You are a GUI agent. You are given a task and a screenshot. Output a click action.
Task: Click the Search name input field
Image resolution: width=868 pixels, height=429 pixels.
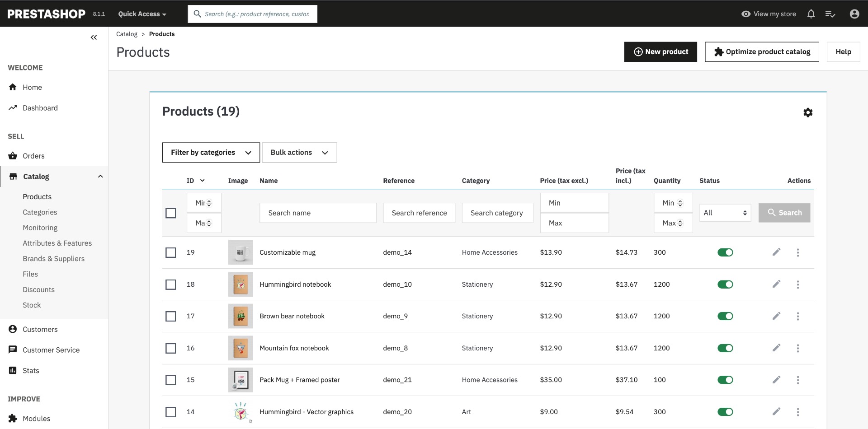click(317, 213)
